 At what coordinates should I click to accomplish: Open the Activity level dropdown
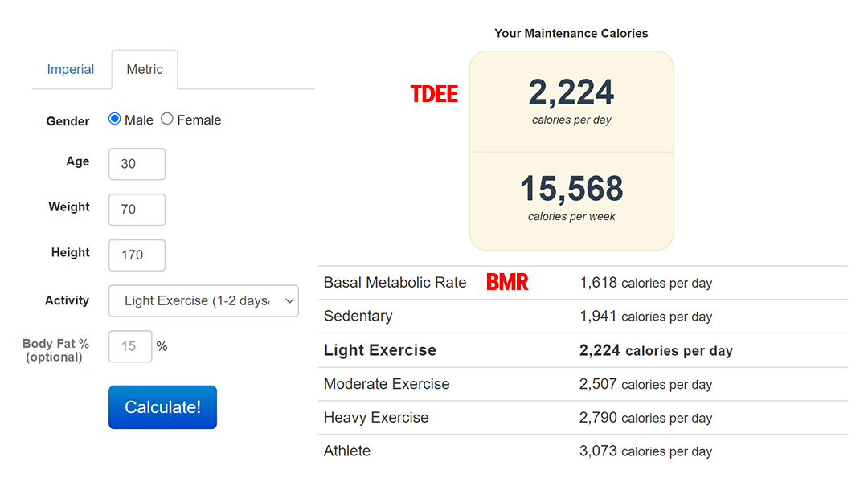[203, 300]
